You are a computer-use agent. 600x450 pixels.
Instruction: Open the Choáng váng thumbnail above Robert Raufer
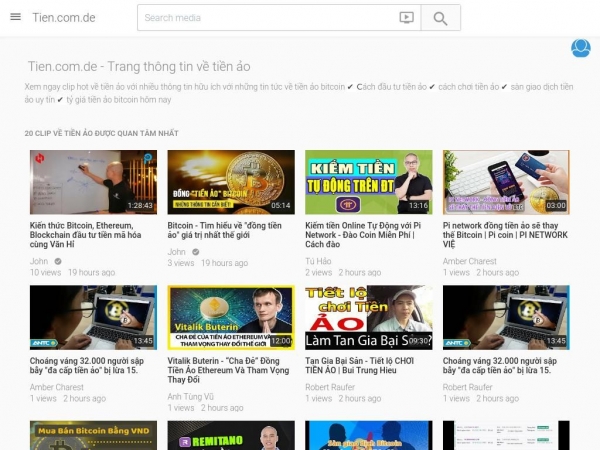pos(506,318)
